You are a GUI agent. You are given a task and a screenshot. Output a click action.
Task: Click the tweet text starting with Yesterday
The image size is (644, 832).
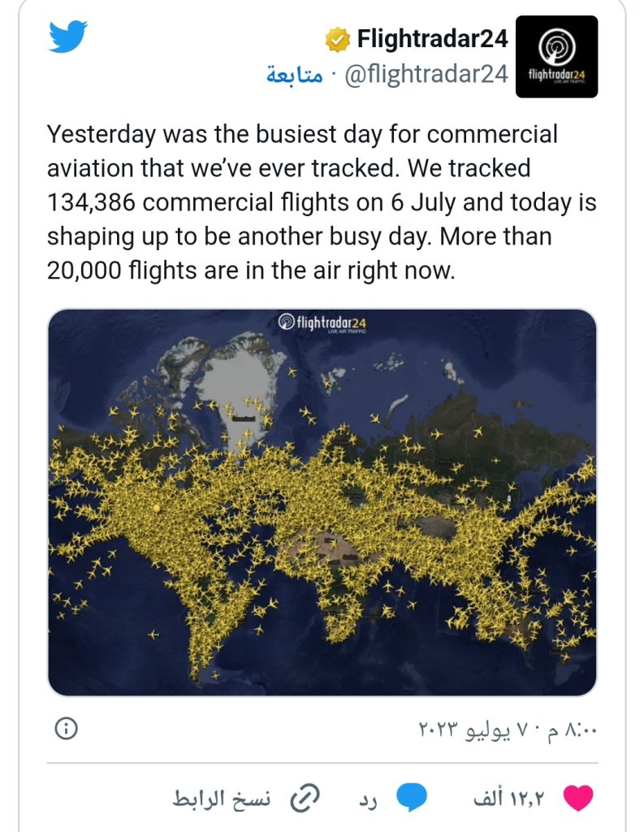pos(322,202)
